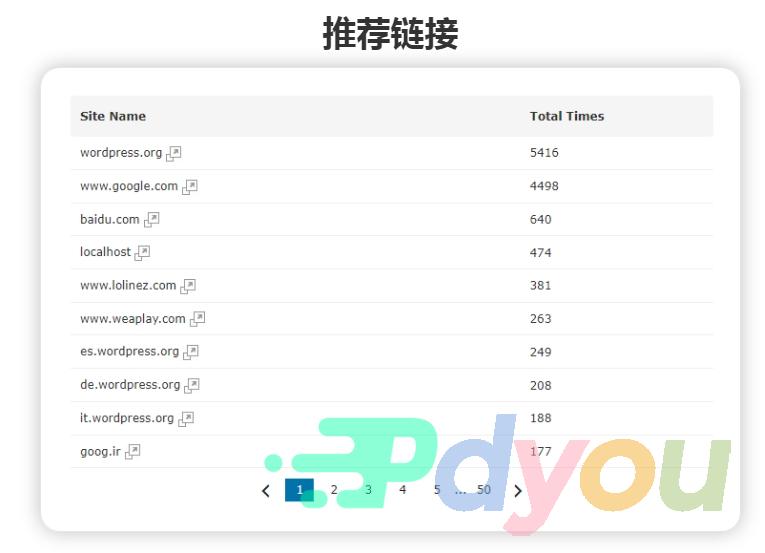Click the www.google.com site name

[129, 186]
